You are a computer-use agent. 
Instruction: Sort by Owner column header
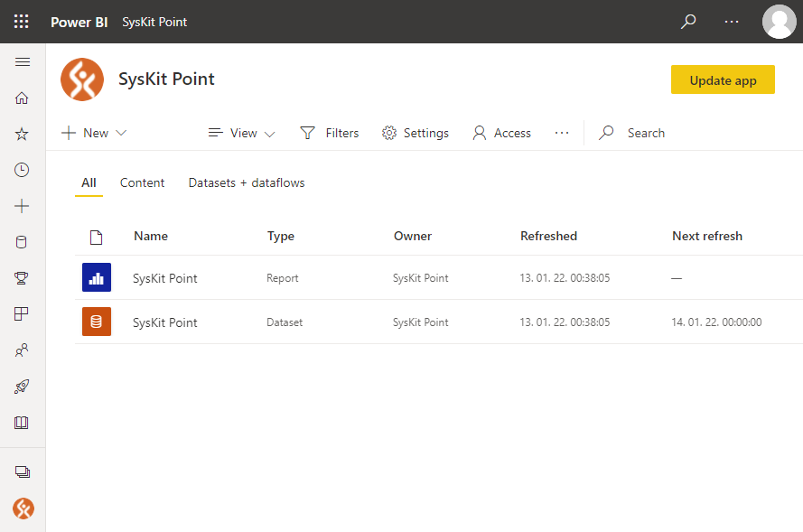(x=413, y=236)
